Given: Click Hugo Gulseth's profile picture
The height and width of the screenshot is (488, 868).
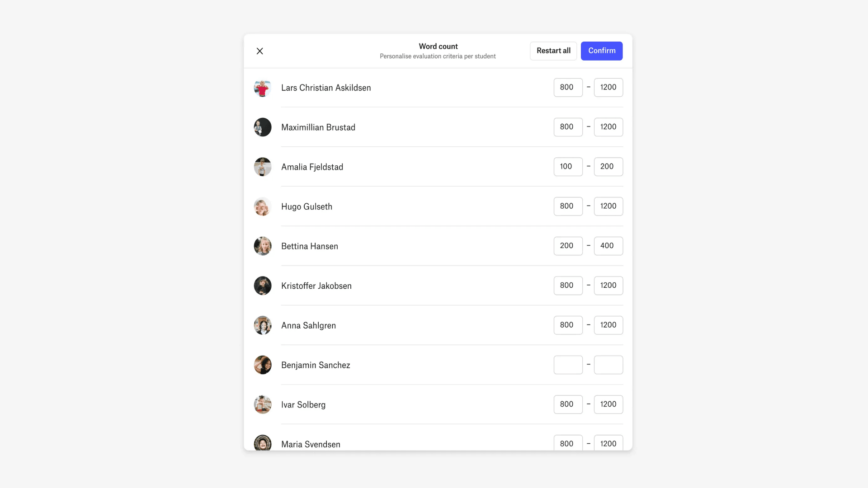Looking at the screenshot, I should pyautogui.click(x=262, y=206).
